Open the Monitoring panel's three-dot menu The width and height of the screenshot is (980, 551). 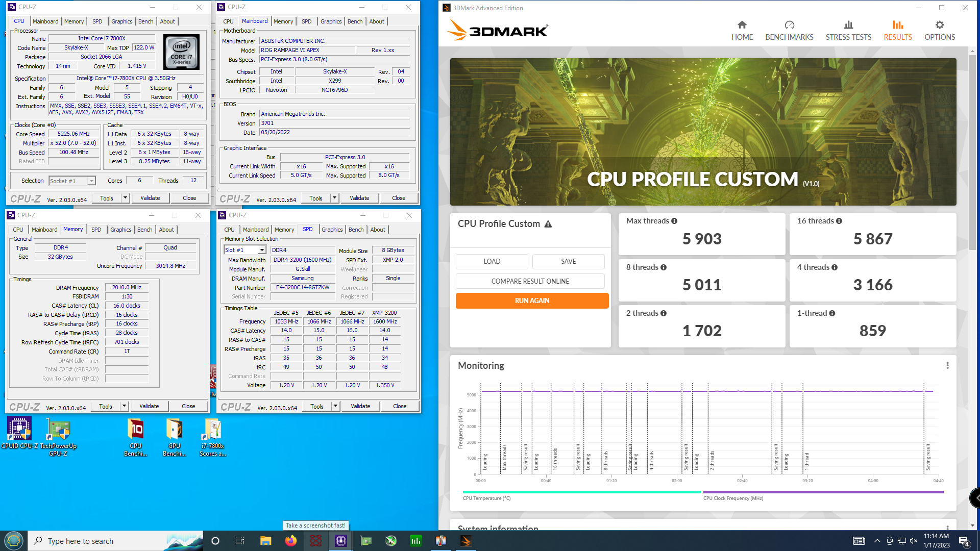coord(947,365)
